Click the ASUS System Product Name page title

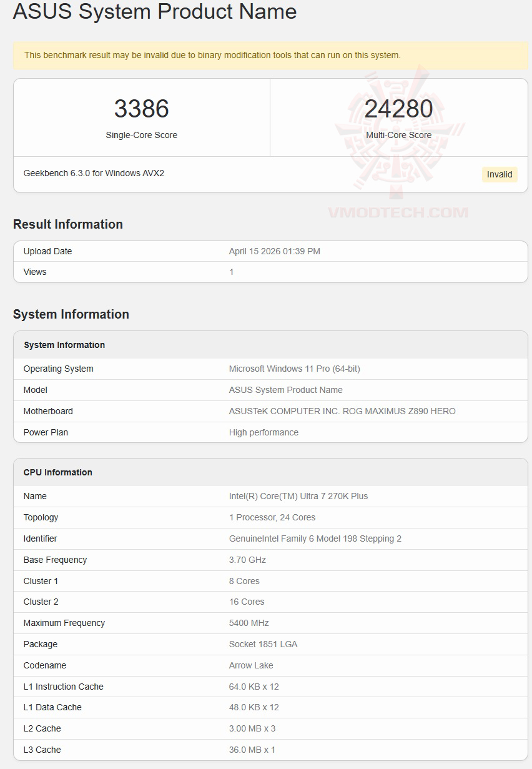point(155,11)
